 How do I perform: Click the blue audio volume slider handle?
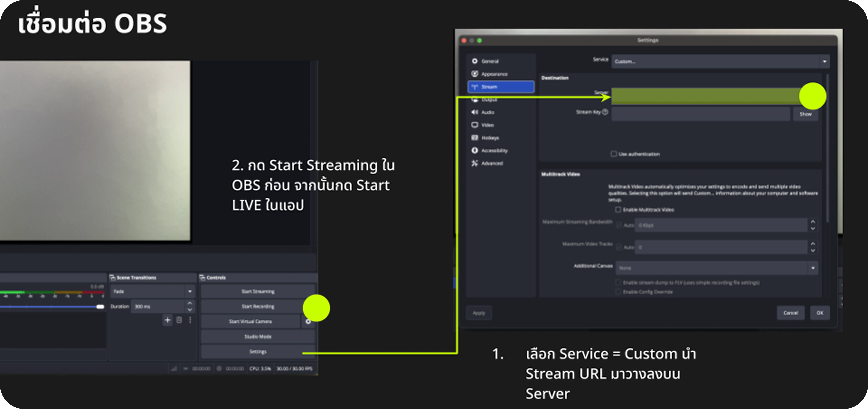100,307
